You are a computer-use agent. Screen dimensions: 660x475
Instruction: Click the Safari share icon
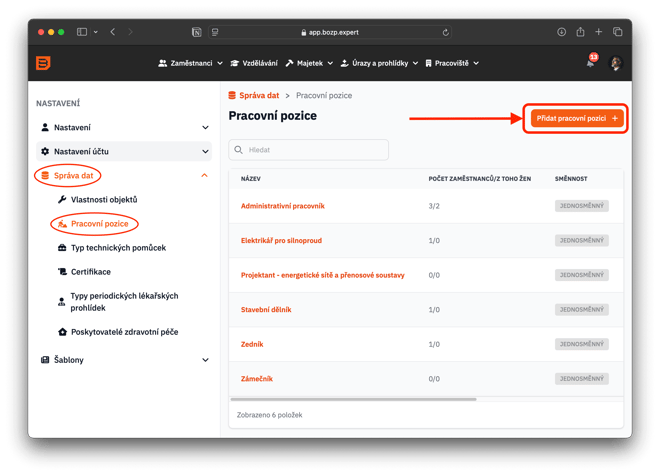tap(580, 32)
